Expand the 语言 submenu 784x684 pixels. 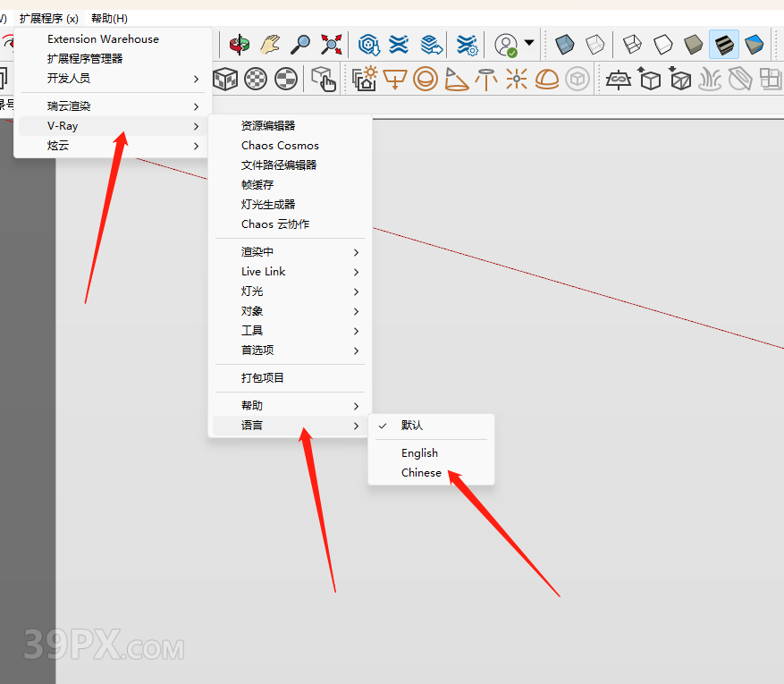[290, 426]
